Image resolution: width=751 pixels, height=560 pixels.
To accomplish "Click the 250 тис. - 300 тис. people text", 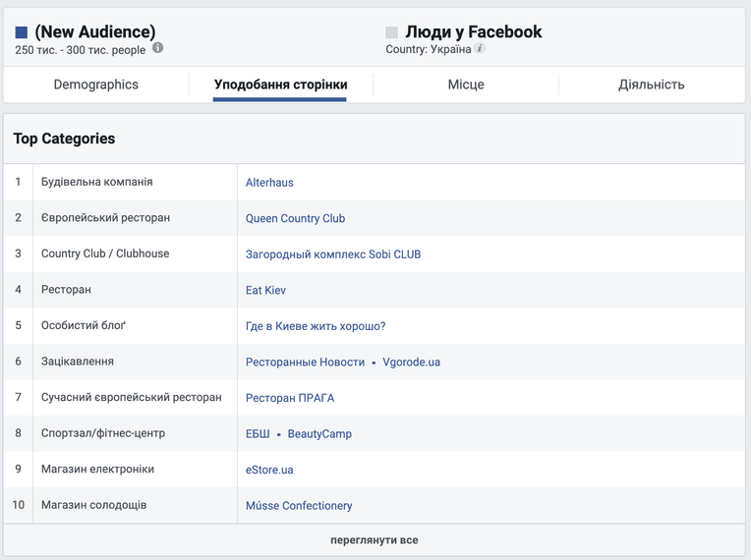I will point(80,50).
